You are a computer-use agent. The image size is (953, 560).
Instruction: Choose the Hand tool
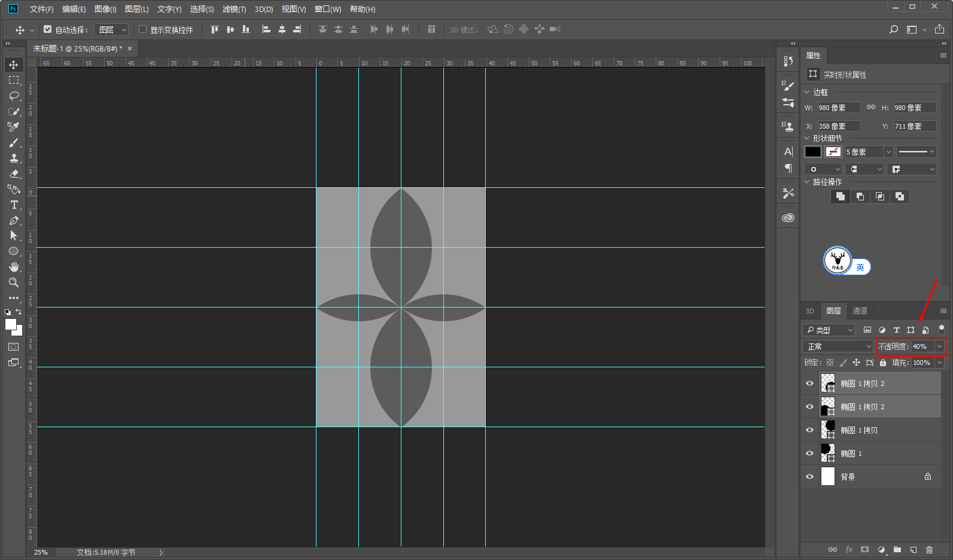[14, 267]
